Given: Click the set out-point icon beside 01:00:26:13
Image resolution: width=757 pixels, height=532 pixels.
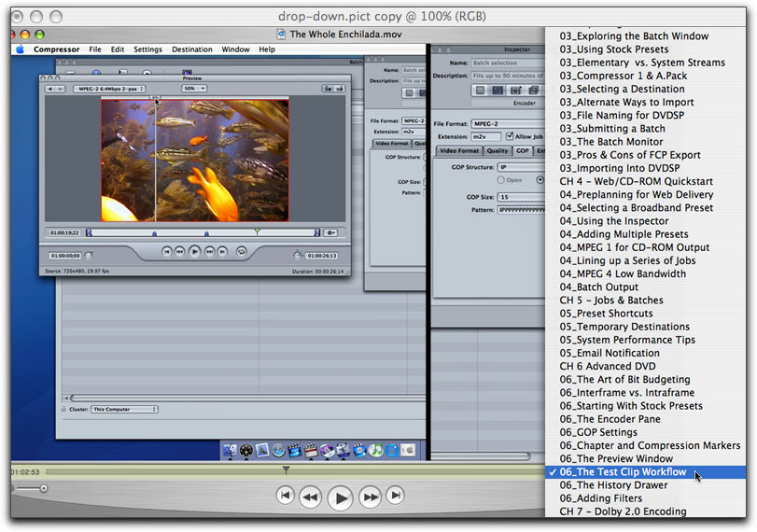Looking at the screenshot, I should click(x=298, y=256).
